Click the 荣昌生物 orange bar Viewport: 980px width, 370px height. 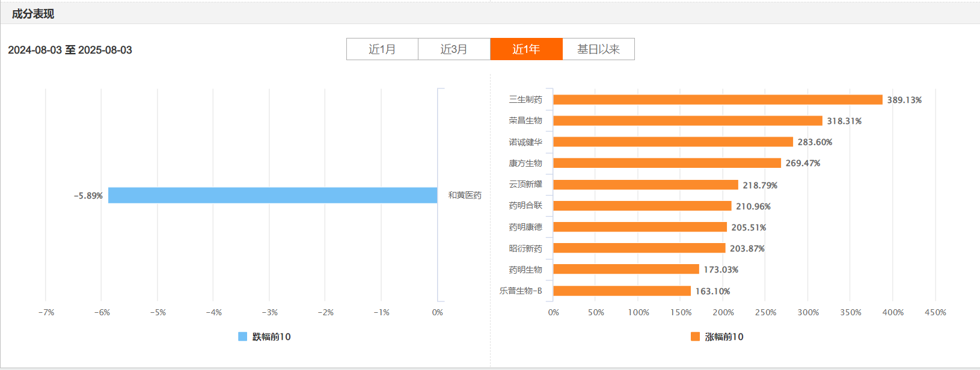tap(688, 121)
